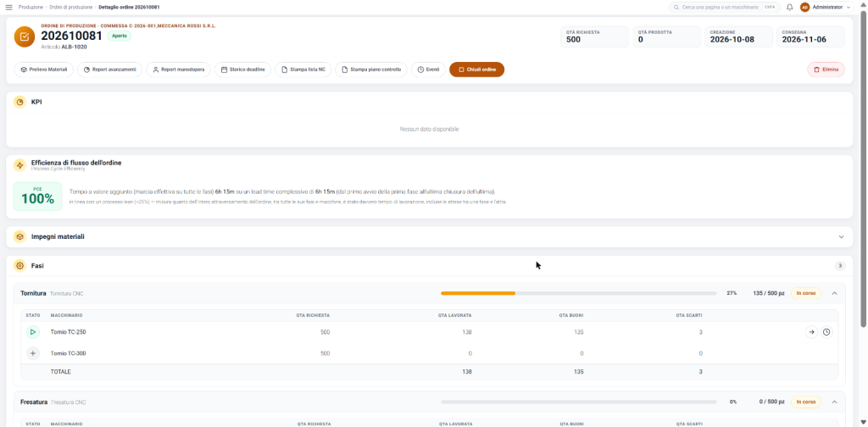Viewport: 868px width, 427px height.
Task: Collapse the Fresatura phase
Action: click(x=834, y=402)
